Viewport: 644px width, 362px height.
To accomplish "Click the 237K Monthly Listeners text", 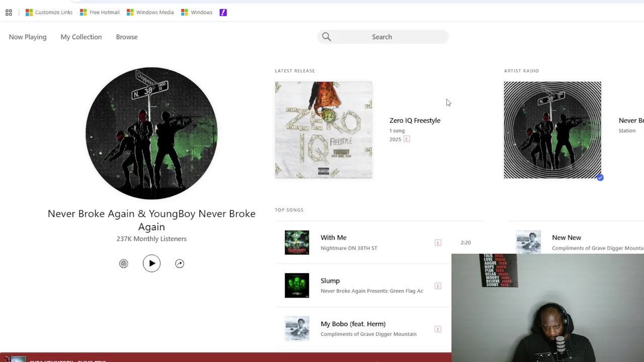I will point(151,239).
